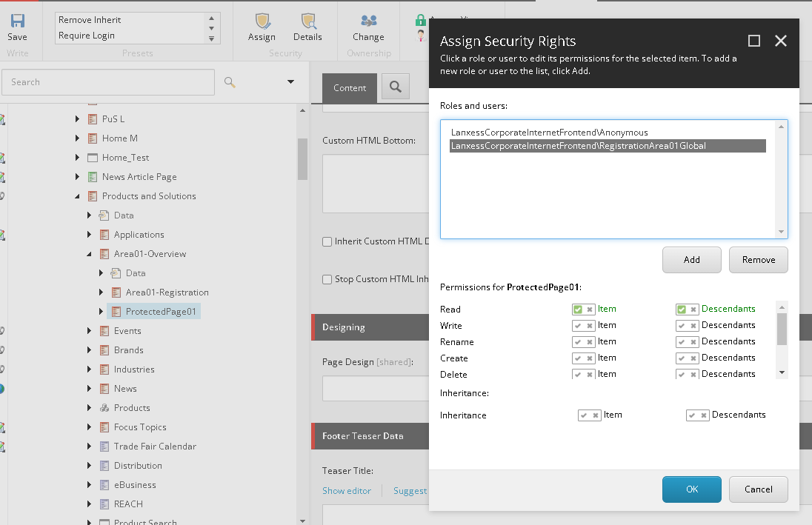Open the magnifier tab next to Content
The width and height of the screenshot is (812, 525).
point(396,87)
